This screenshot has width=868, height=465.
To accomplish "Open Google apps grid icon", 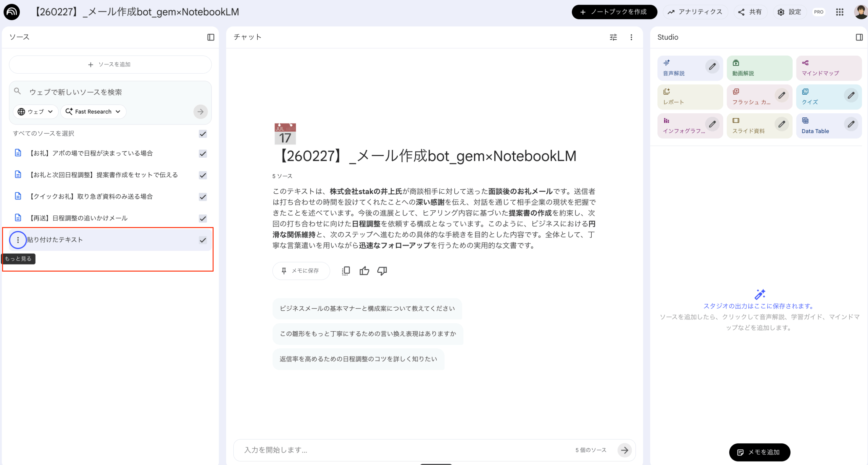I will coord(840,12).
